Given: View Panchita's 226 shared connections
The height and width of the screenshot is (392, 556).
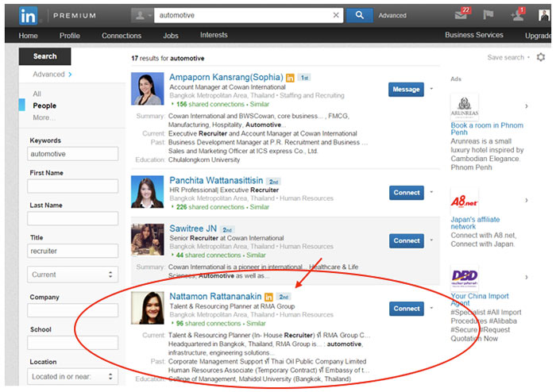Looking at the screenshot, I should pyautogui.click(x=210, y=207).
